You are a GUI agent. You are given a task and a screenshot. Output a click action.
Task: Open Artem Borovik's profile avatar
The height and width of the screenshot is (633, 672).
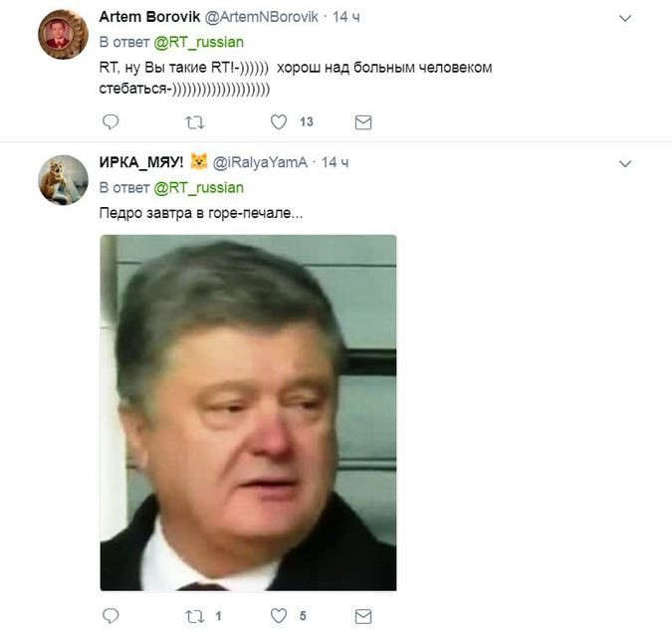pyautogui.click(x=63, y=34)
